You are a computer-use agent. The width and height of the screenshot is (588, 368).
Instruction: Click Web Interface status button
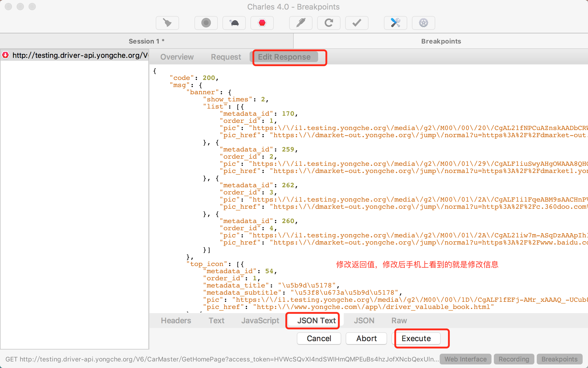(466, 359)
